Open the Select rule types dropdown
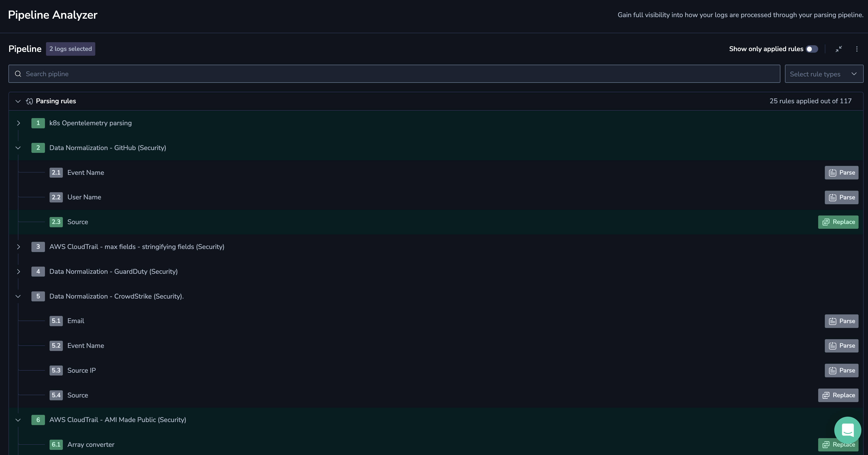 pyautogui.click(x=824, y=74)
